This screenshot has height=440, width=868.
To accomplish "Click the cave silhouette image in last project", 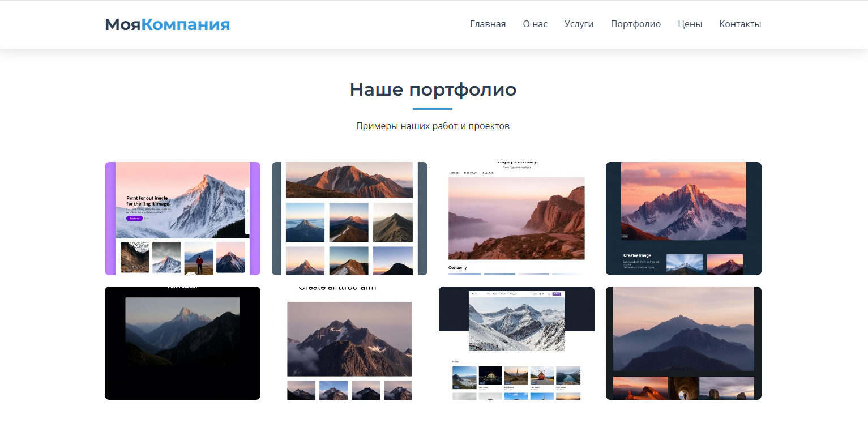I will coord(683,388).
